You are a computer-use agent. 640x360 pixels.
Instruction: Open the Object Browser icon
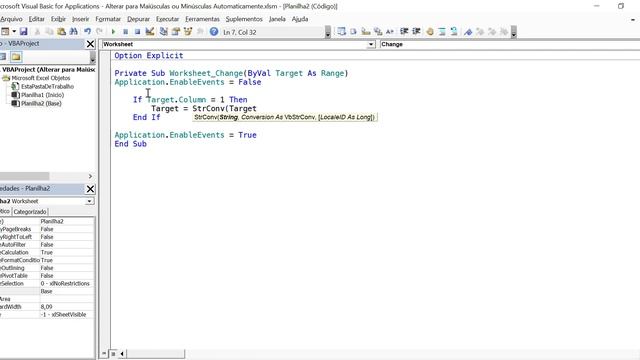tap(188, 31)
